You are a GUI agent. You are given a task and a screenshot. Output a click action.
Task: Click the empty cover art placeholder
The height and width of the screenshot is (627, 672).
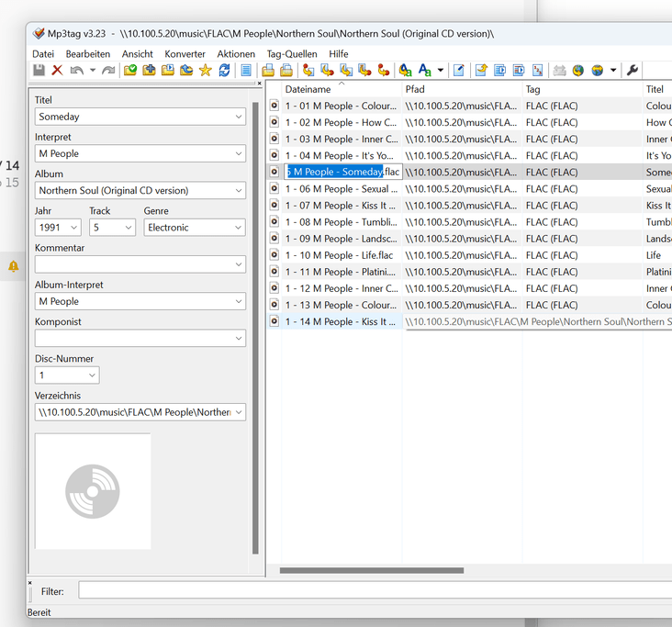pos(93,491)
